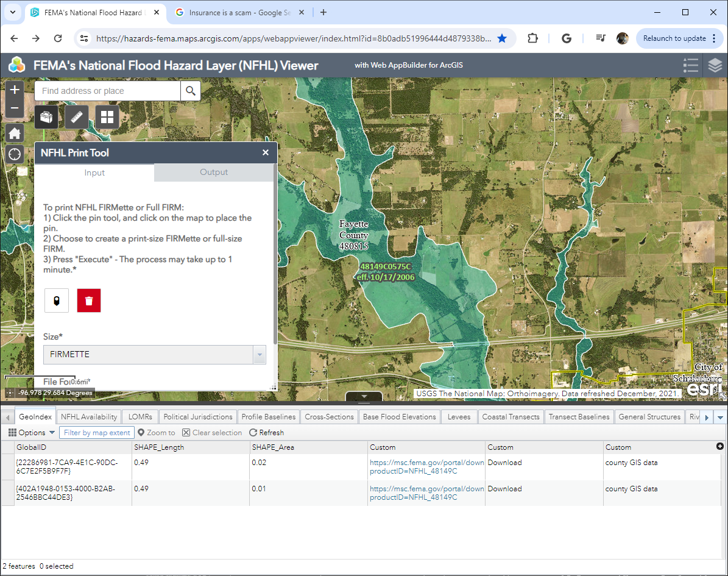Image resolution: width=728 pixels, height=576 pixels.
Task: Click the address search magnifier button
Action: 190,91
